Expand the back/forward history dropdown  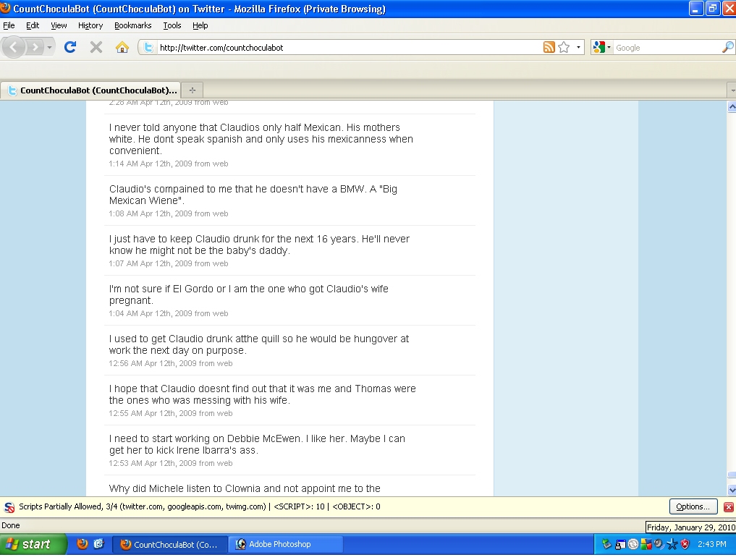click(50, 47)
